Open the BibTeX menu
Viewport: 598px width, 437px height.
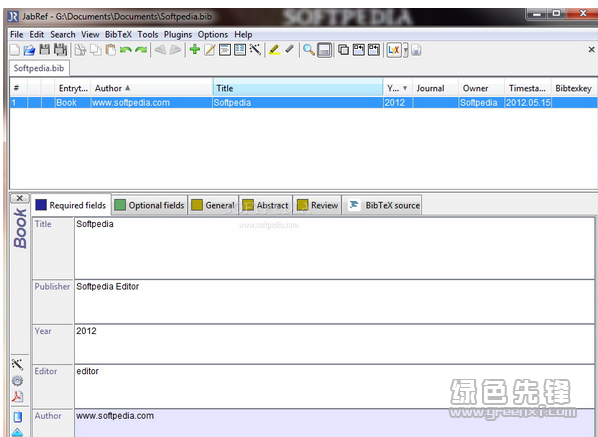(x=118, y=35)
